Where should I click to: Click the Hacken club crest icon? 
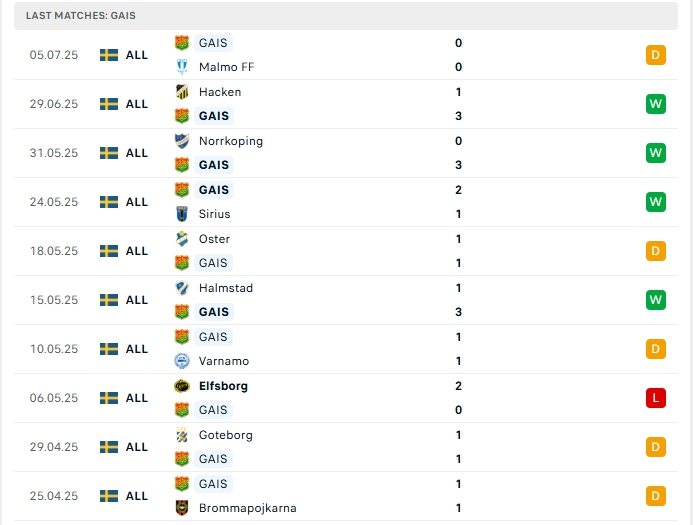[182, 92]
